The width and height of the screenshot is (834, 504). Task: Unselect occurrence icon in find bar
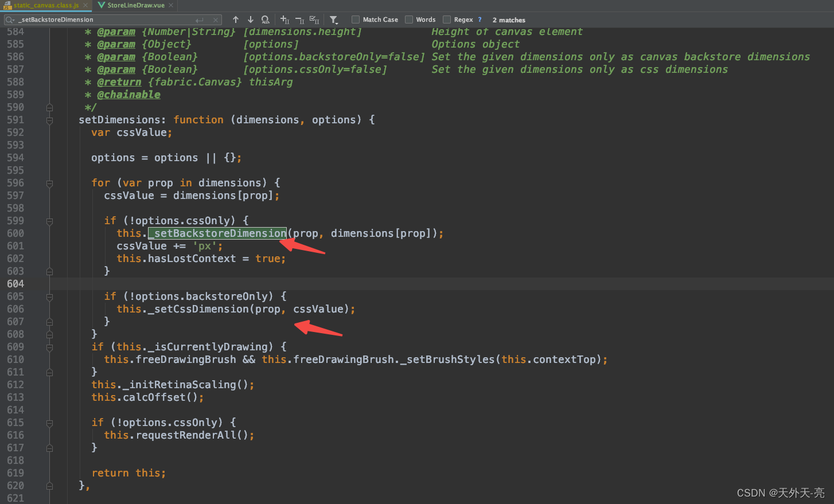pos(299,19)
